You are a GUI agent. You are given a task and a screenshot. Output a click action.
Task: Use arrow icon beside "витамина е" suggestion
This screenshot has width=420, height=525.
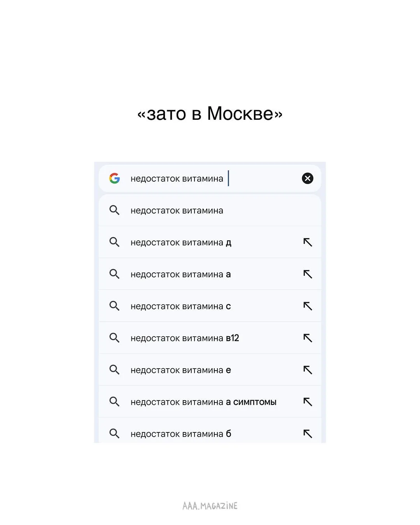(308, 370)
